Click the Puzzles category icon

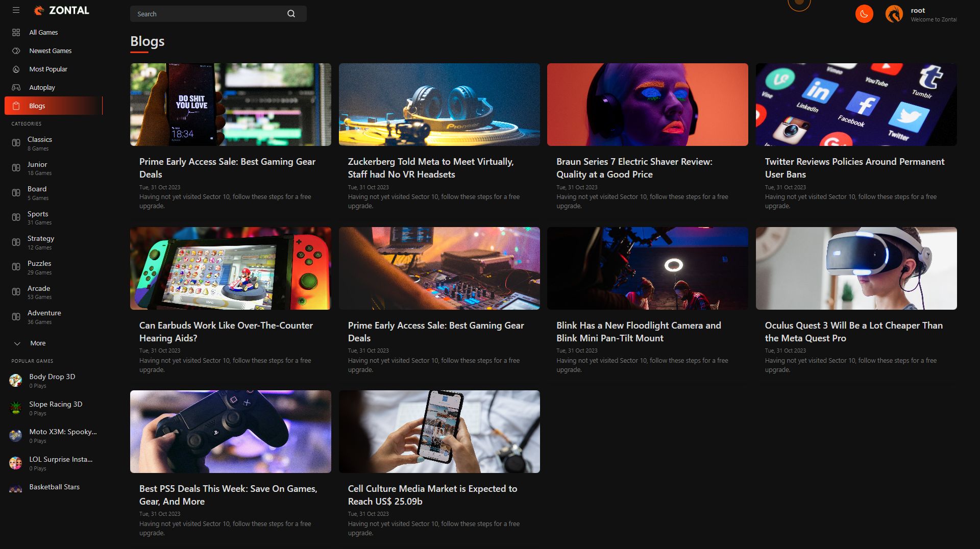click(16, 267)
